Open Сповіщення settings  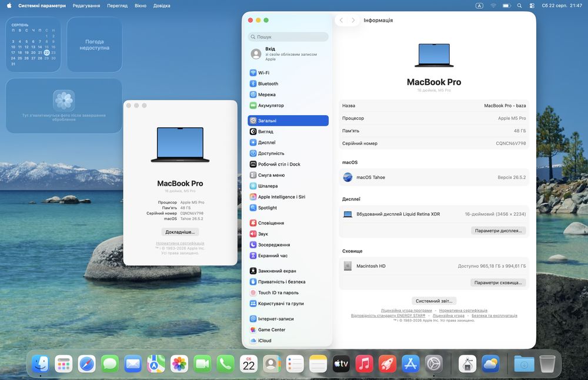pos(288,223)
